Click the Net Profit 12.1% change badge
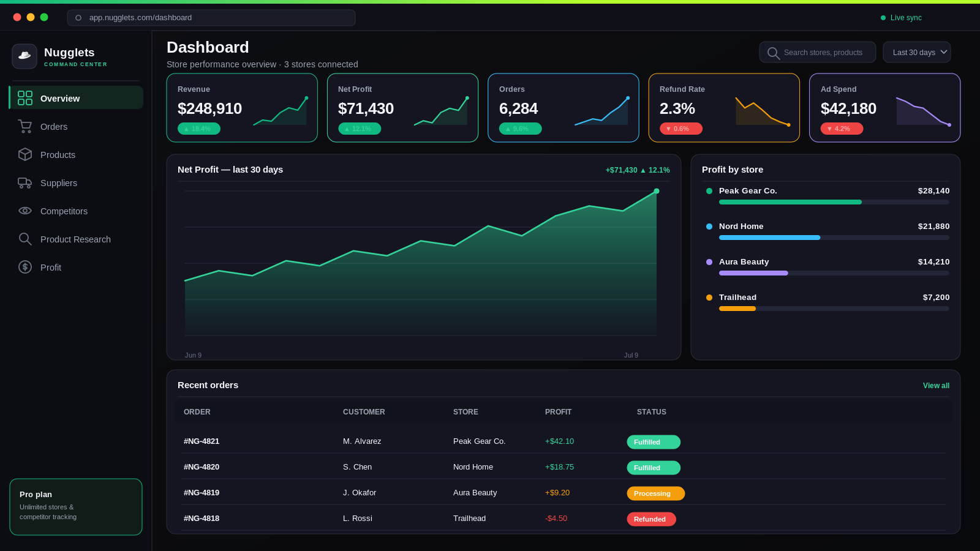980x551 pixels. point(360,129)
